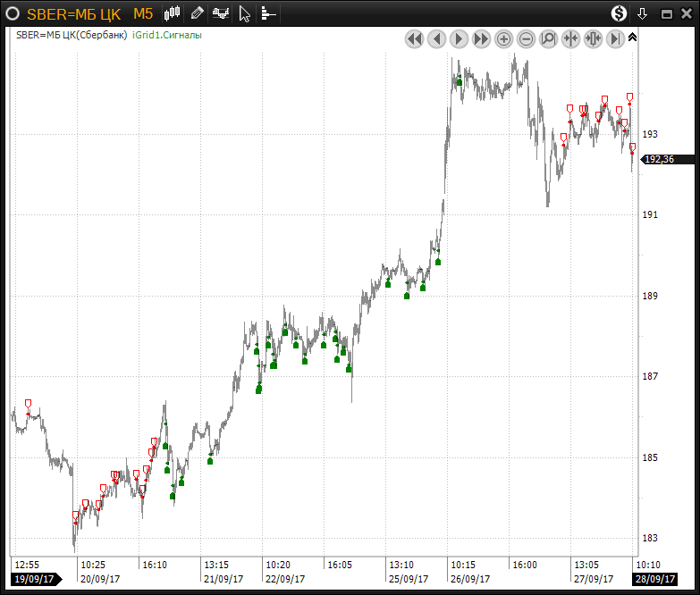Screen dimensions: 700x595
Task: Open the candlestick chart type selector
Action: pos(173,13)
